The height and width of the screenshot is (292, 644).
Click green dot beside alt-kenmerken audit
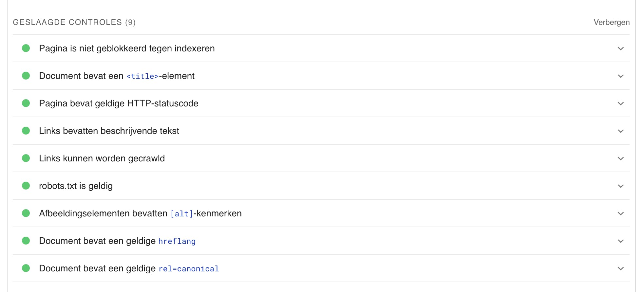pyautogui.click(x=26, y=213)
